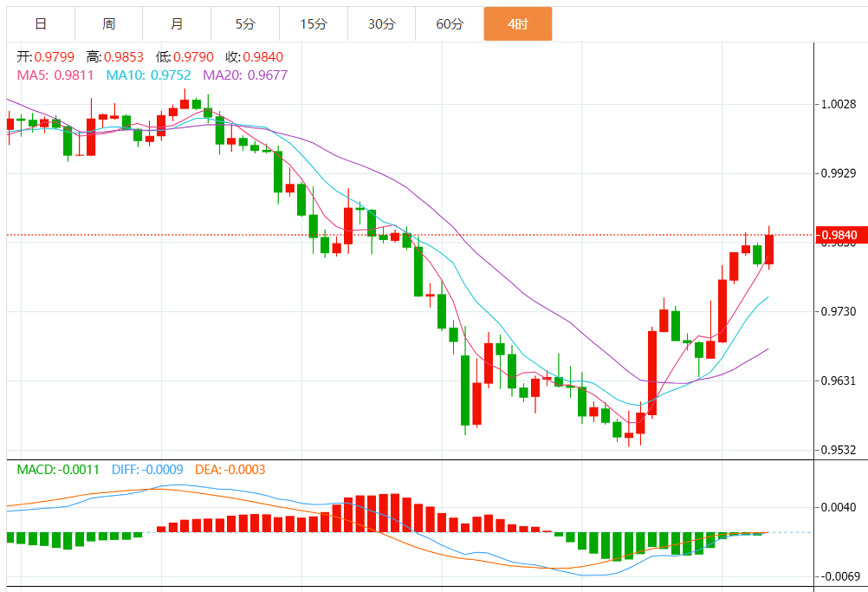Image resolution: width=868 pixels, height=592 pixels.
Task: Click the active orange 4时 tab
Action: (x=518, y=24)
